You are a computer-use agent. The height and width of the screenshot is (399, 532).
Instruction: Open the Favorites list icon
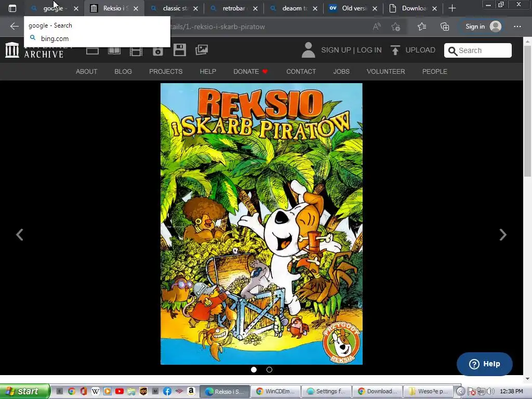click(x=422, y=26)
